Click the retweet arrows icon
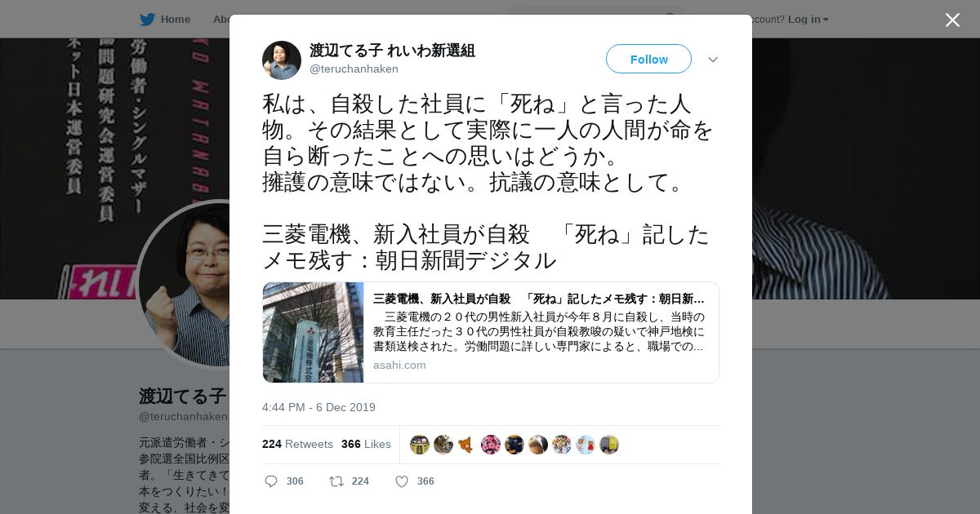 pyautogui.click(x=336, y=481)
